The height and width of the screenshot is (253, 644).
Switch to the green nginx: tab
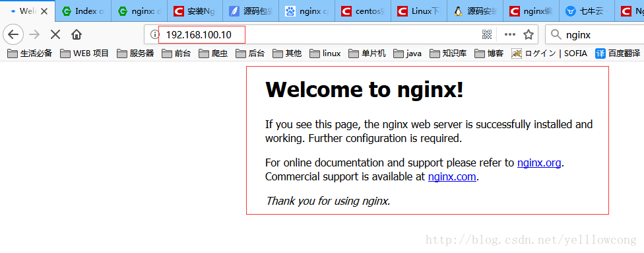click(139, 11)
